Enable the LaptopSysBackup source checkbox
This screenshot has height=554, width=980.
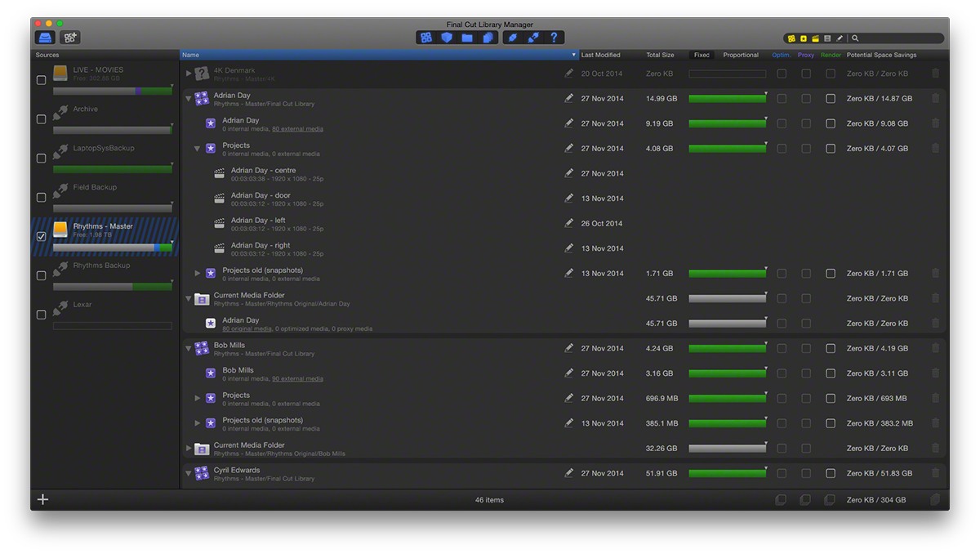(x=42, y=159)
